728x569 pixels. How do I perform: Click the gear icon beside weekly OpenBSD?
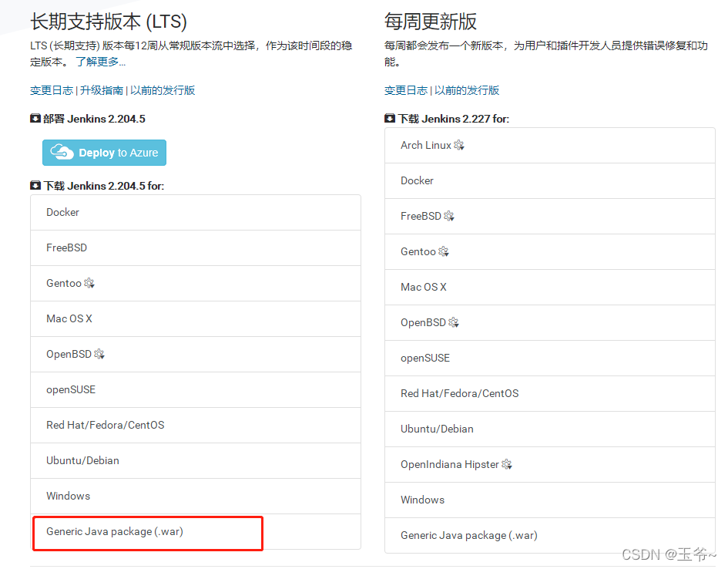pyautogui.click(x=454, y=323)
